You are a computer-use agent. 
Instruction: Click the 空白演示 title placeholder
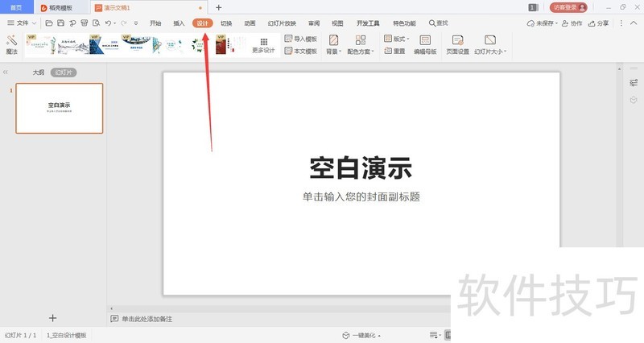[361, 168]
